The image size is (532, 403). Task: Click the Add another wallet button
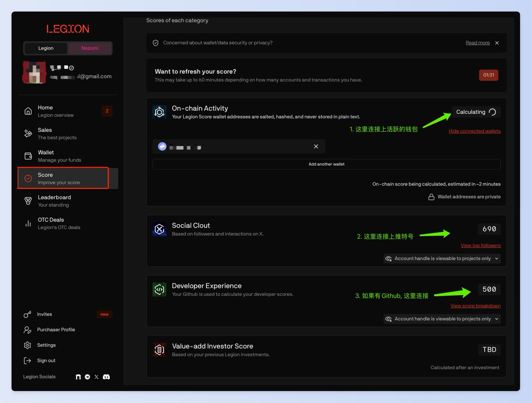(326, 164)
